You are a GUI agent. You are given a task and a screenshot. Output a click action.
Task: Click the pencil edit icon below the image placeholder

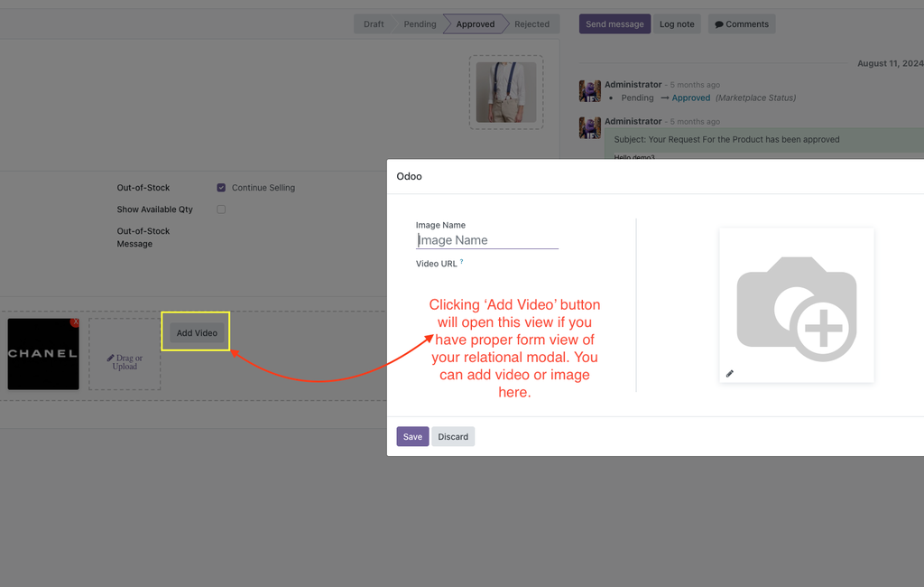pyautogui.click(x=729, y=373)
